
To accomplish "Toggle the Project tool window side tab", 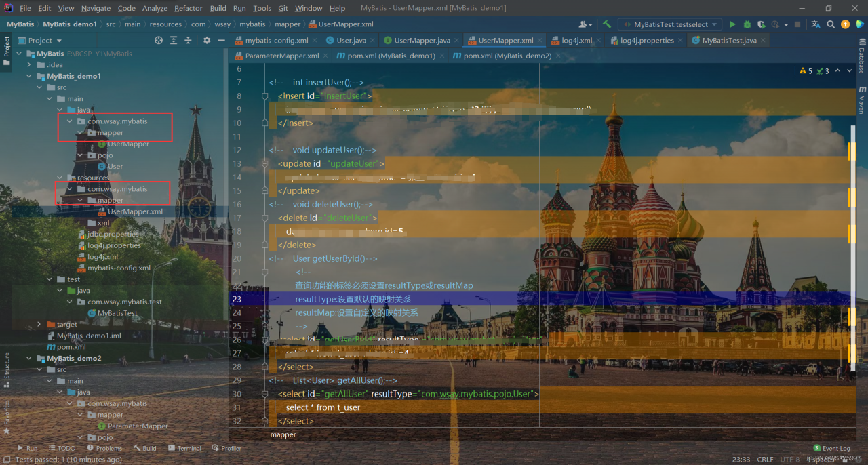I will (x=7, y=51).
